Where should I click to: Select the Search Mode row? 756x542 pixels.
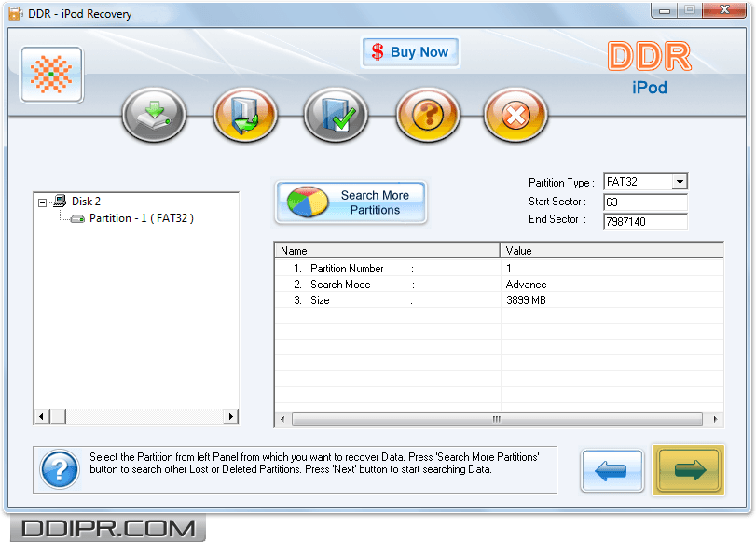(x=499, y=285)
